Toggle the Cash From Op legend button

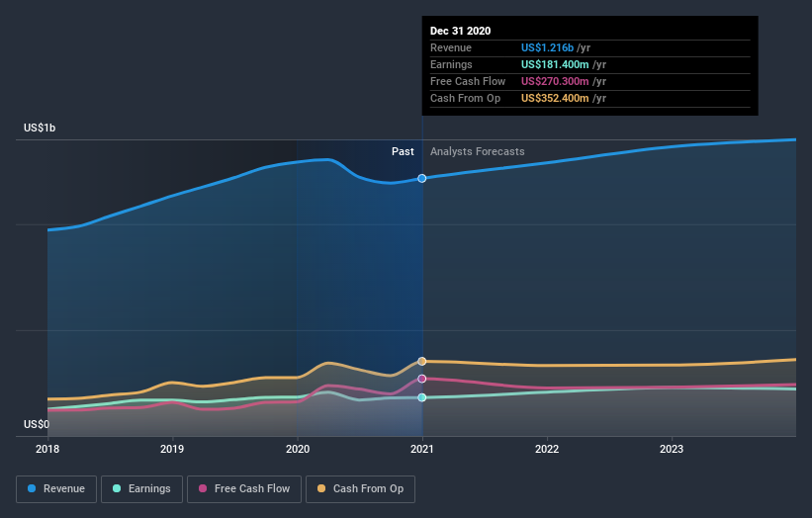click(360, 489)
